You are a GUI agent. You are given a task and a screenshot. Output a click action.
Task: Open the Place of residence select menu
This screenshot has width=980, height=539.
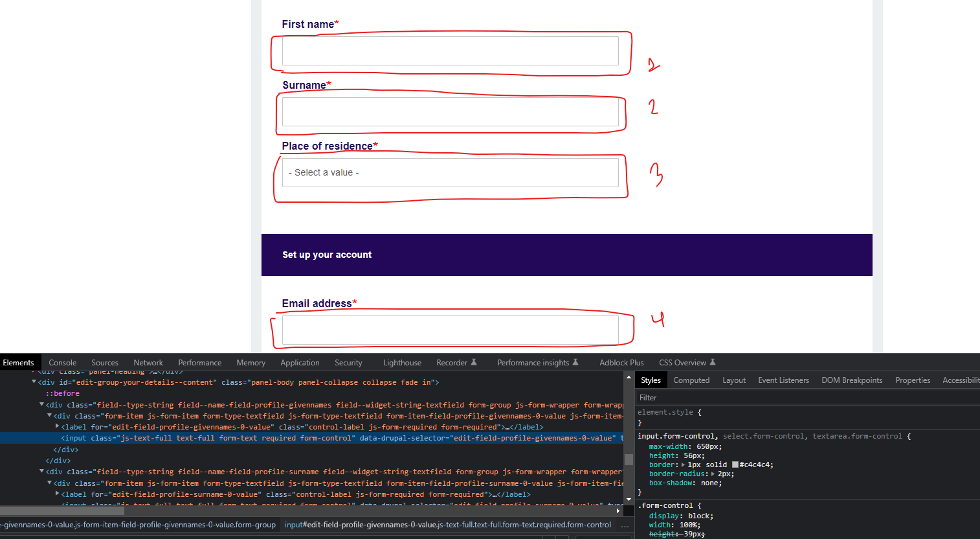451,172
